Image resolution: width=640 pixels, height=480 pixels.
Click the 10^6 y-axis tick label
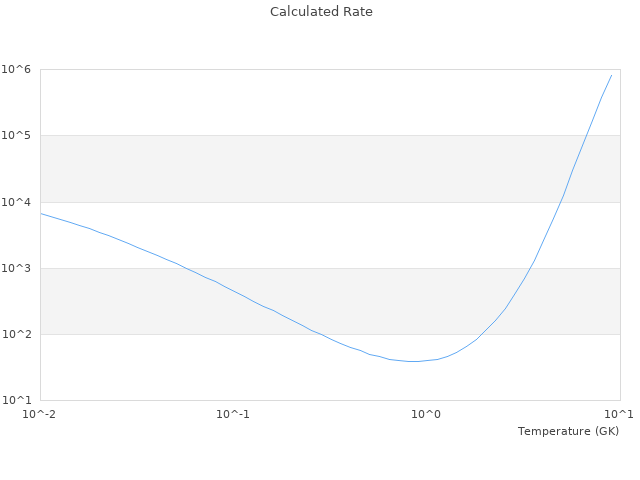pos(17,69)
